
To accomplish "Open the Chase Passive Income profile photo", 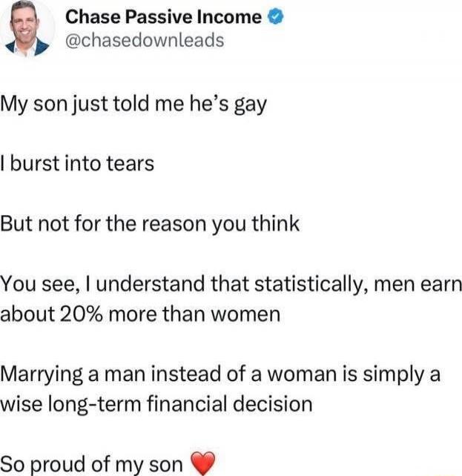I will 31,30.
